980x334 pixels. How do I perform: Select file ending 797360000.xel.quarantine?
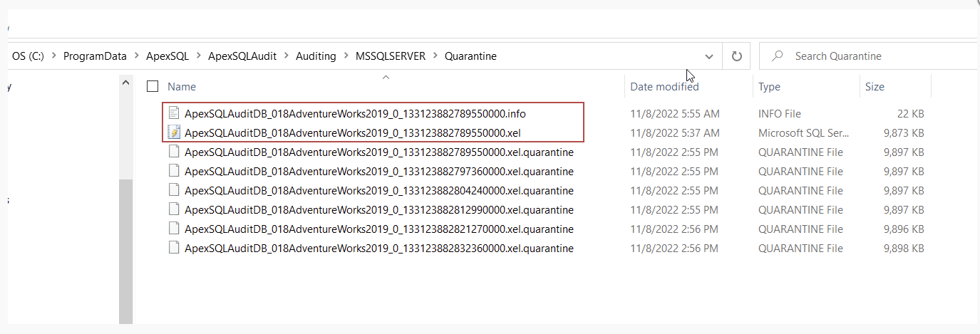click(378, 171)
